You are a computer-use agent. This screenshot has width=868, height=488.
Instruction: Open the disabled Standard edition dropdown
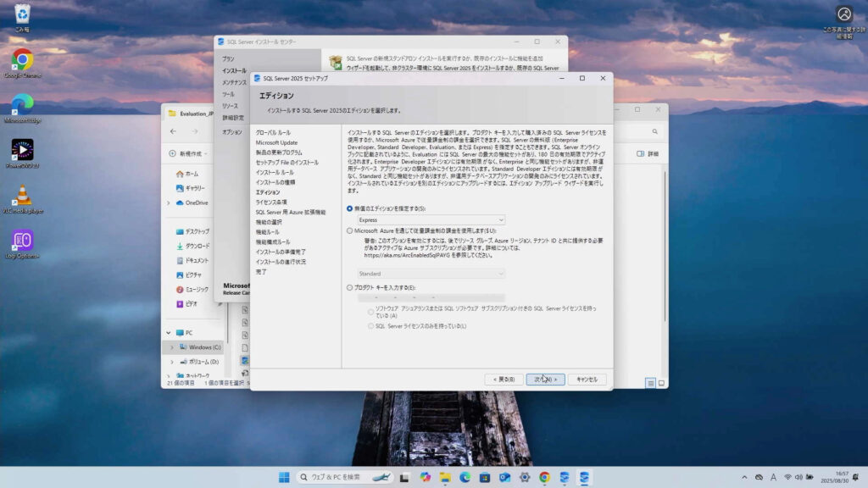(431, 274)
